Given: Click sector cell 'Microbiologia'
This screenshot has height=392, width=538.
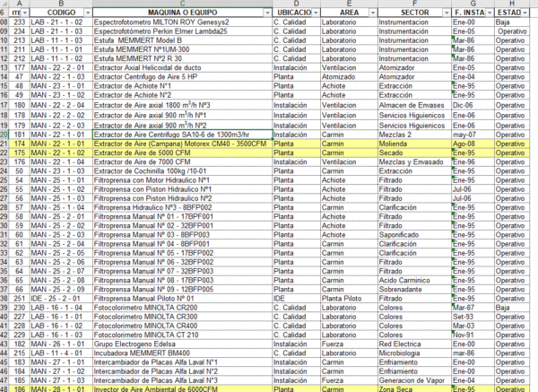Looking at the screenshot, I should point(414,353).
